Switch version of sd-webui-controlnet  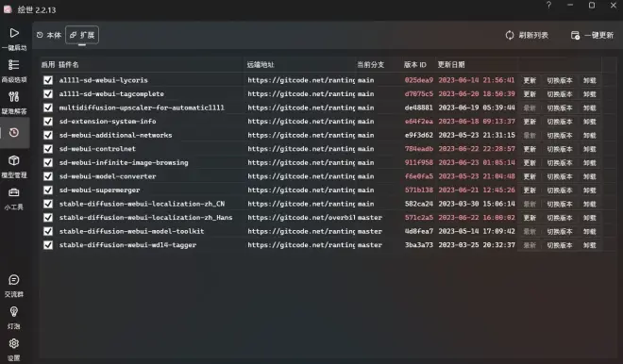[560, 149]
